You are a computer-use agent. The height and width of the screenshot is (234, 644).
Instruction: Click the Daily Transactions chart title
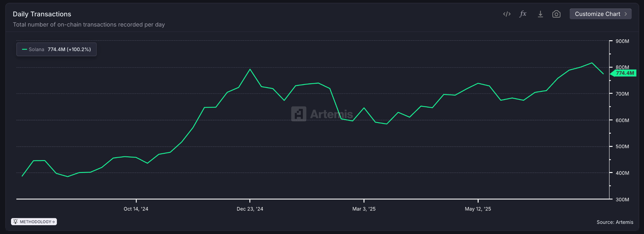42,14
